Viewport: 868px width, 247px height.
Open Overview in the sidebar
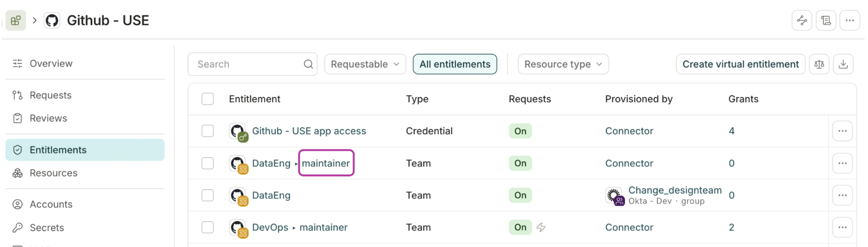(x=85, y=63)
